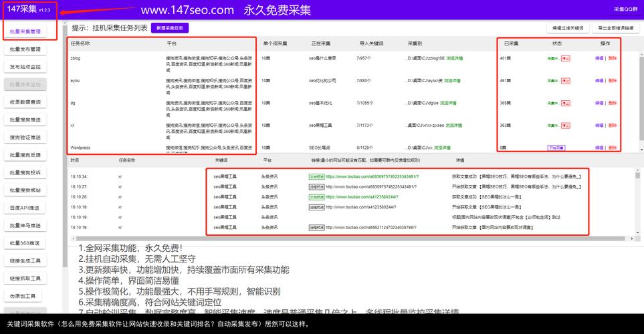Open the https toutiao a4123580244 link
The image size is (644, 334).
pyautogui.click(x=362, y=197)
